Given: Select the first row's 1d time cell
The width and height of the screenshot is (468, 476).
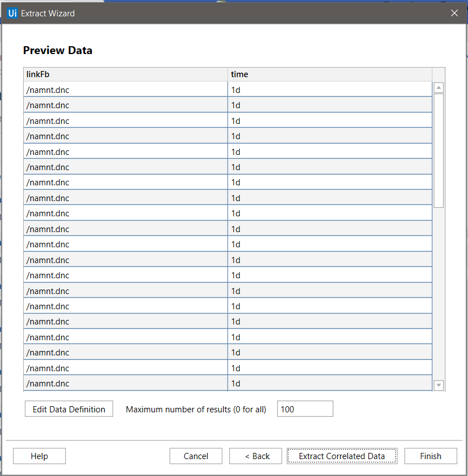Looking at the screenshot, I should (330, 90).
